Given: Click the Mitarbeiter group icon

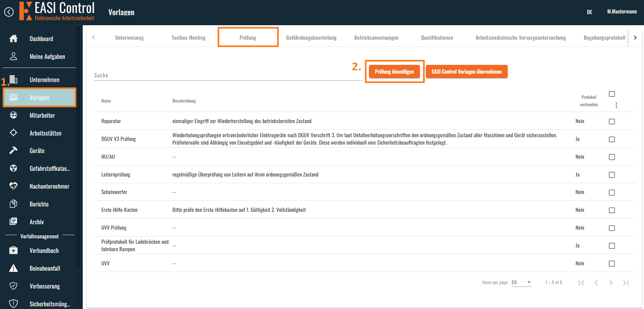Looking at the screenshot, I should (13, 115).
